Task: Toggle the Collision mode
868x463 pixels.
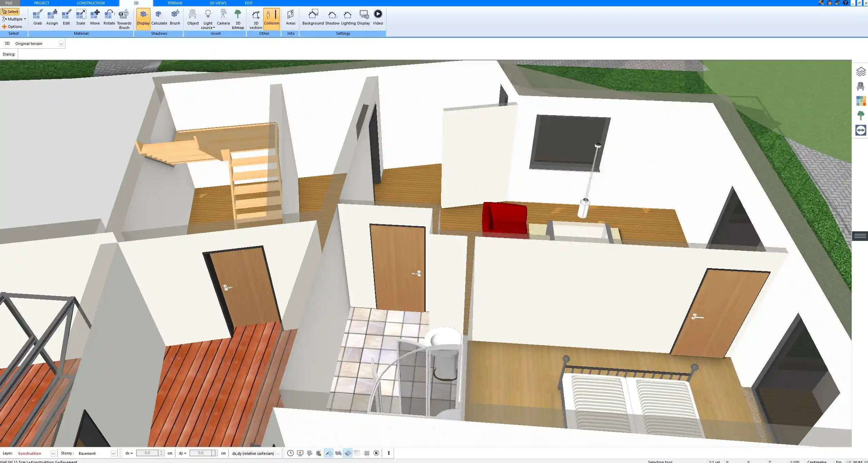Action: pos(271,19)
